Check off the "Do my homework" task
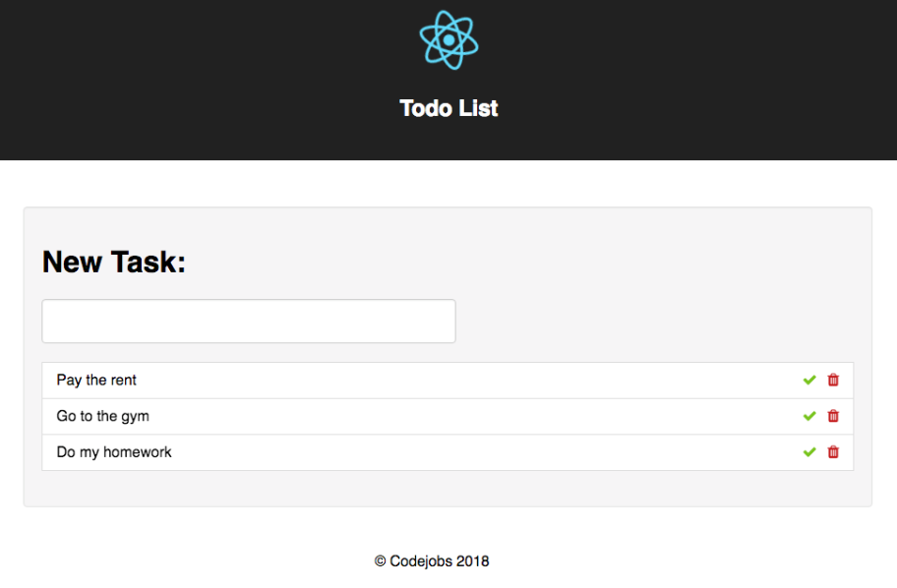 pyautogui.click(x=809, y=452)
